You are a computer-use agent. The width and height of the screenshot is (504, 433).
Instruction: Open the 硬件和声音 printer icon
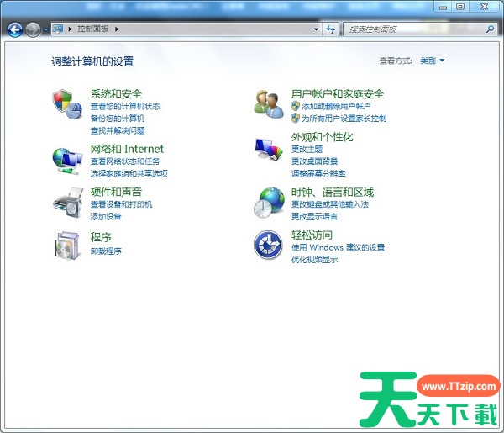click(x=68, y=203)
